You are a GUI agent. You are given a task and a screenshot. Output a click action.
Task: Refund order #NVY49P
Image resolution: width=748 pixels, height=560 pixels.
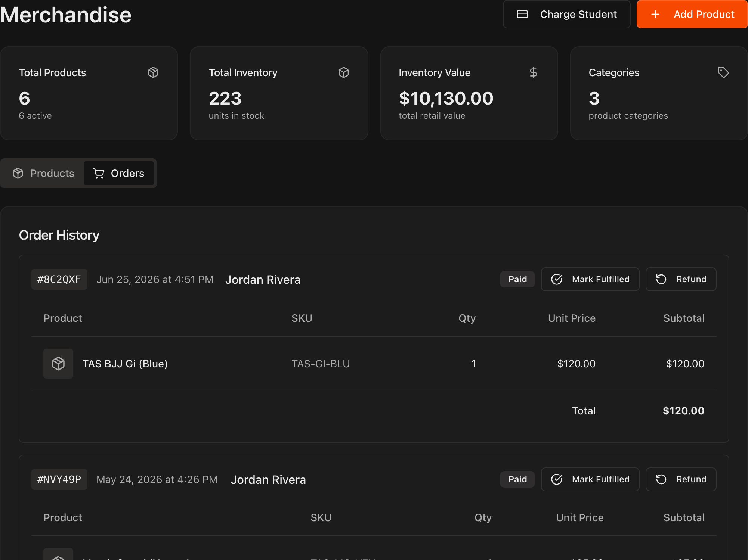pos(681,479)
